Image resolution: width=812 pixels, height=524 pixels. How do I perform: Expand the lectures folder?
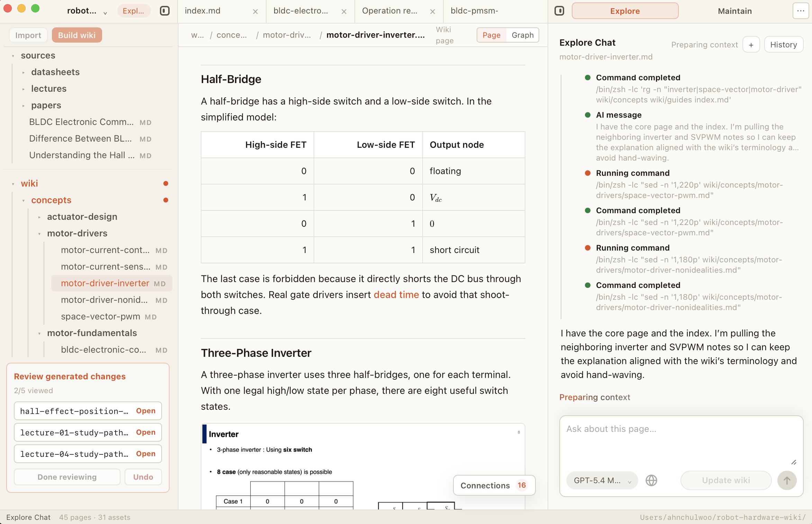24,89
